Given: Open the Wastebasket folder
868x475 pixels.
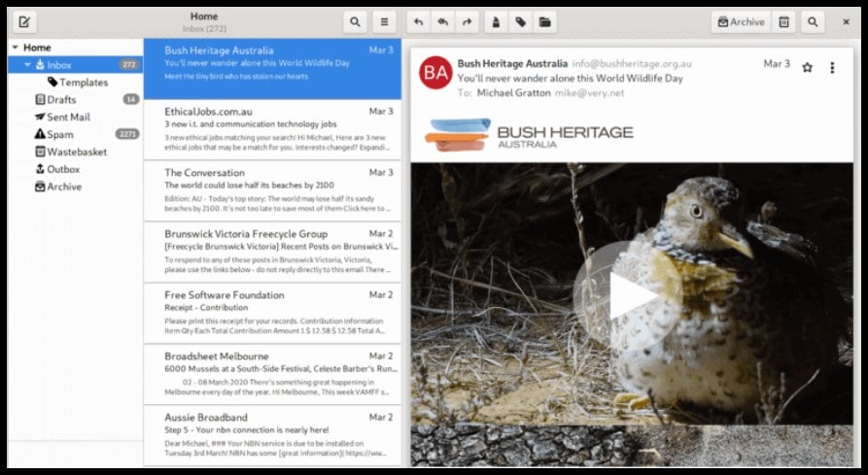Looking at the screenshot, I should click(75, 152).
